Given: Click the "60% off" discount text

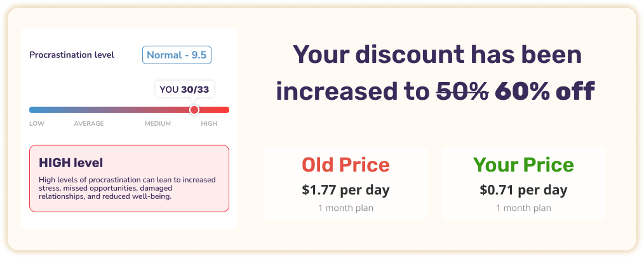Looking at the screenshot, I should pos(545,92).
